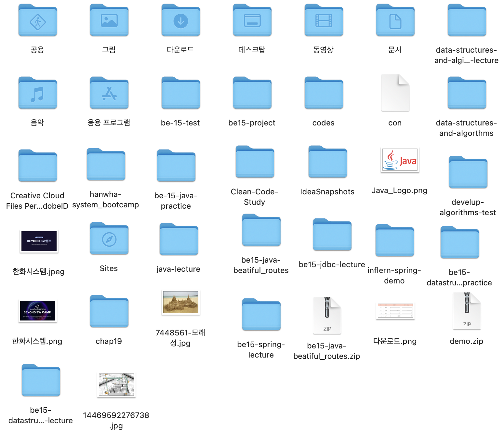Select the inflern-spring-demo folder

(x=395, y=241)
